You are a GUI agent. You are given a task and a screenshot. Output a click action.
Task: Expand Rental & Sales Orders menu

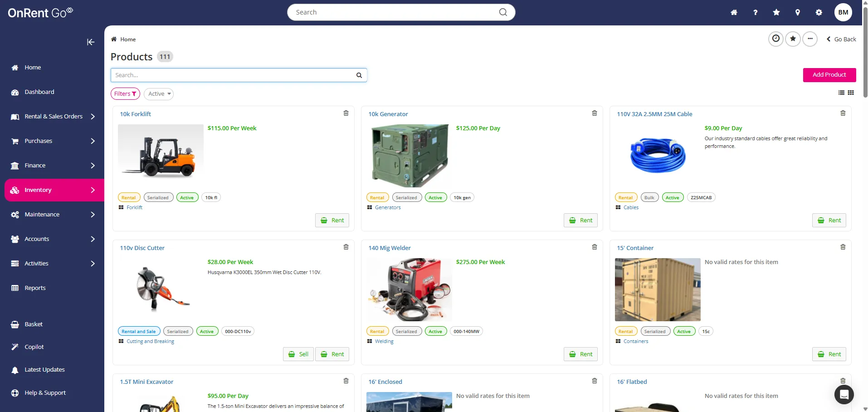pyautogui.click(x=54, y=117)
